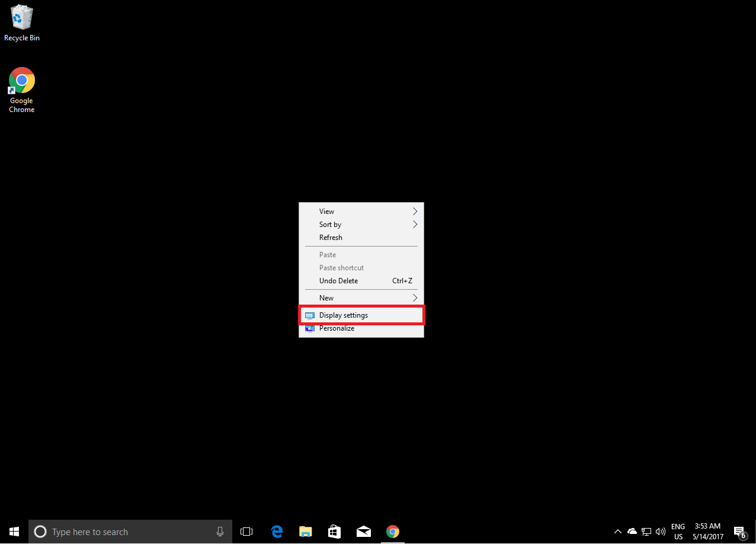The image size is (756, 544).
Task: Open Task View from the taskbar
Action: (x=246, y=532)
